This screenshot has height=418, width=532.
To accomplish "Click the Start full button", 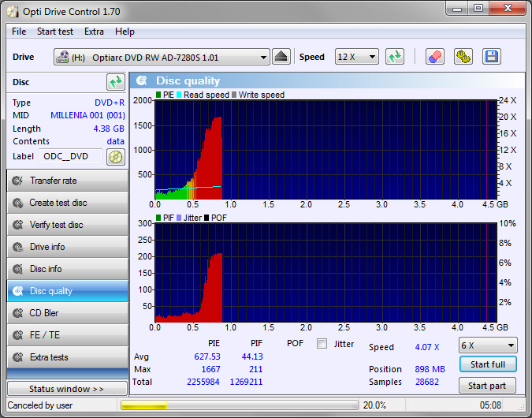I will point(487,364).
